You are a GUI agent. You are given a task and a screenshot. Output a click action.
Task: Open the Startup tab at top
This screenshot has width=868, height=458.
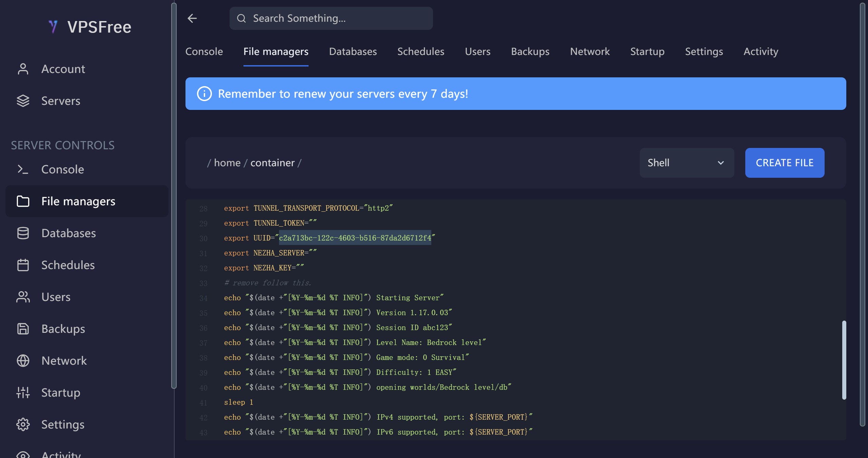point(647,52)
